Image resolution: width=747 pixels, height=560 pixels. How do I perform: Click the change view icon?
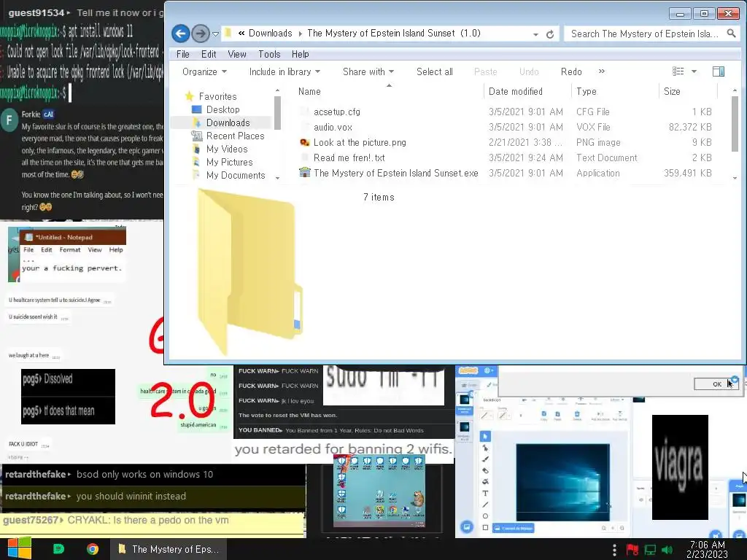678,71
